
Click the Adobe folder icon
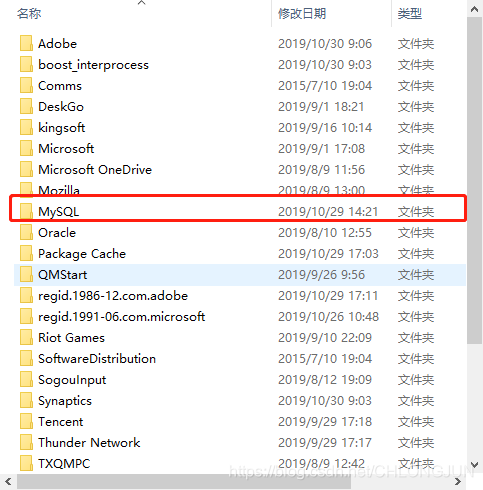[x=26, y=43]
